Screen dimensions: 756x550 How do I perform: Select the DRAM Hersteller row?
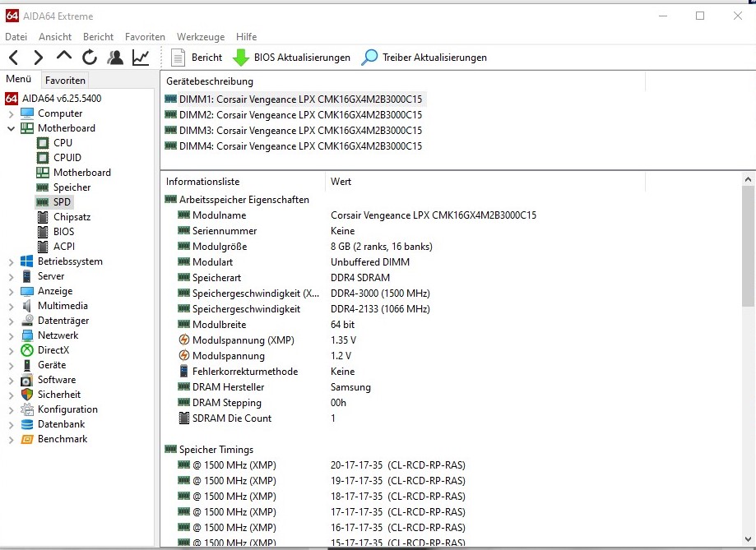[x=274, y=387]
